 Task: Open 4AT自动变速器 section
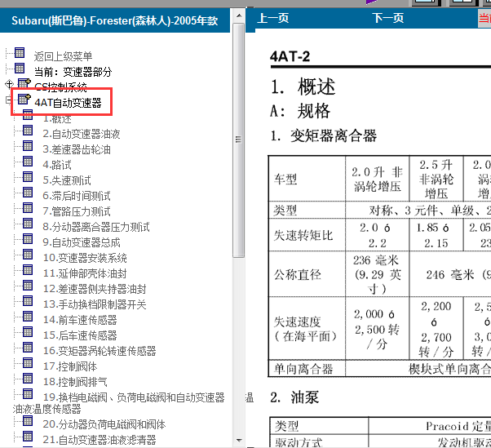click(68, 103)
